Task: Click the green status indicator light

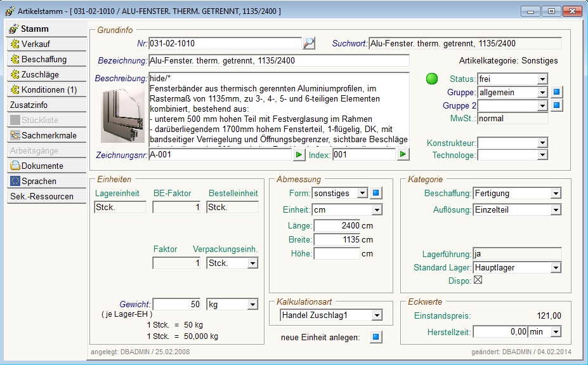Action: click(x=432, y=79)
